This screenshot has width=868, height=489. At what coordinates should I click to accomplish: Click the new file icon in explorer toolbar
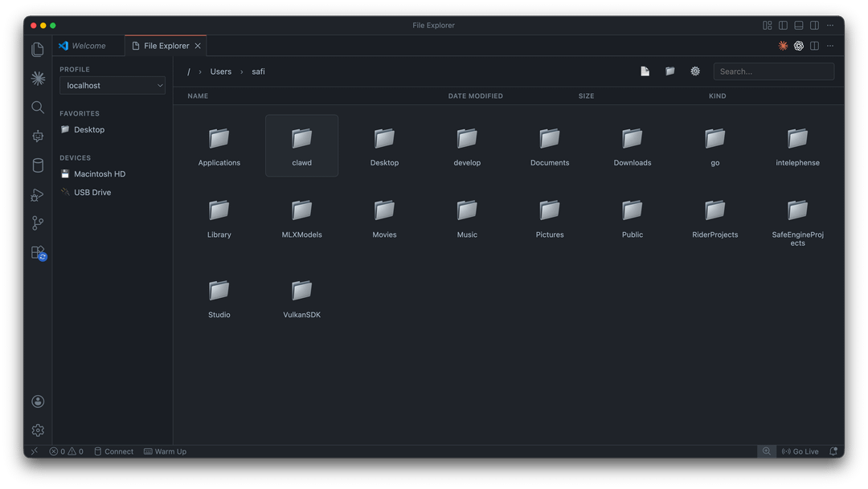tap(645, 71)
